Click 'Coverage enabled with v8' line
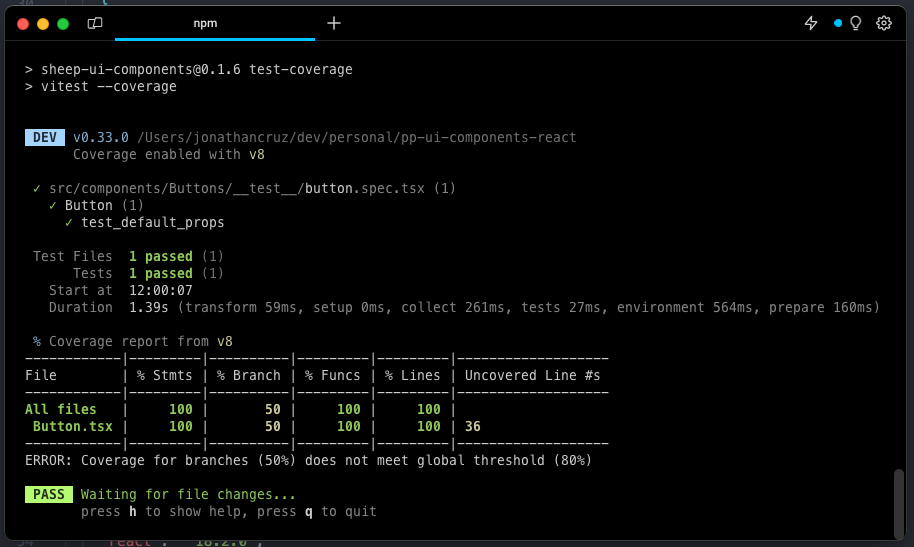This screenshot has width=914, height=547. pyautogui.click(x=168, y=155)
